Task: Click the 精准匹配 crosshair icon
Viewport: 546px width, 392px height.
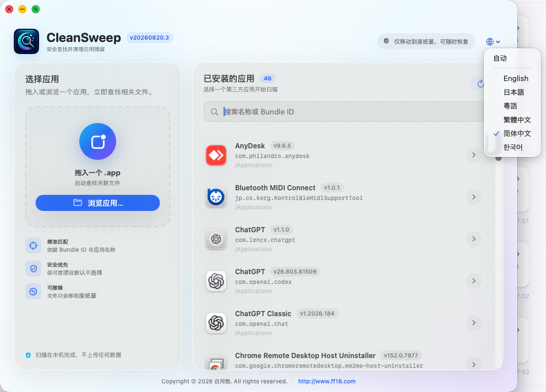Action: 33,245
